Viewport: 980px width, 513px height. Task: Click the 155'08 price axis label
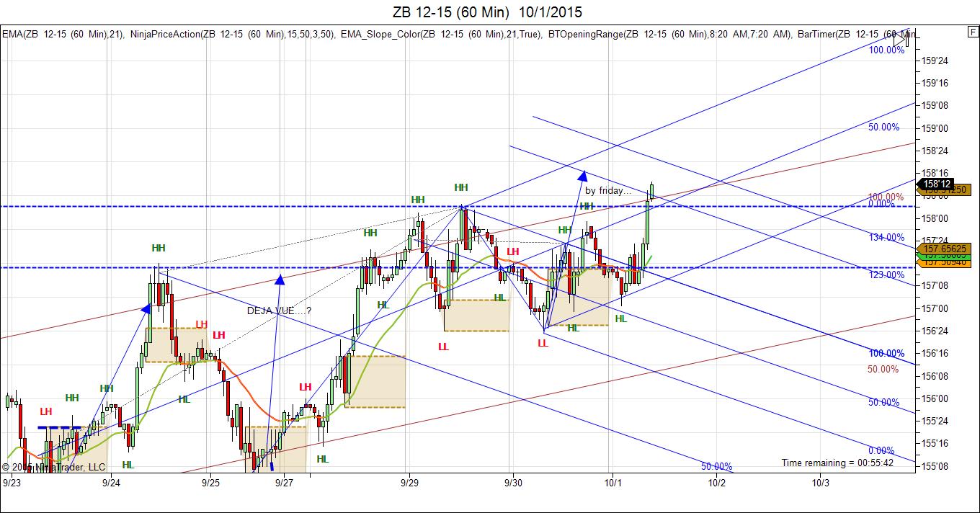click(935, 465)
